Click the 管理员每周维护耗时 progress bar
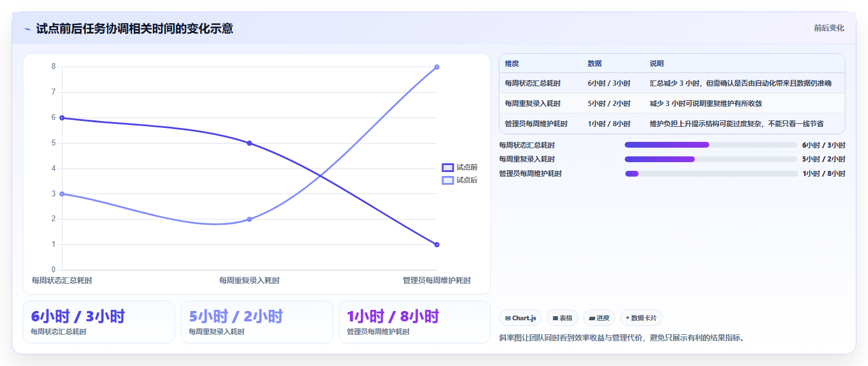Image resolution: width=868 pixels, height=366 pixels. click(711, 174)
